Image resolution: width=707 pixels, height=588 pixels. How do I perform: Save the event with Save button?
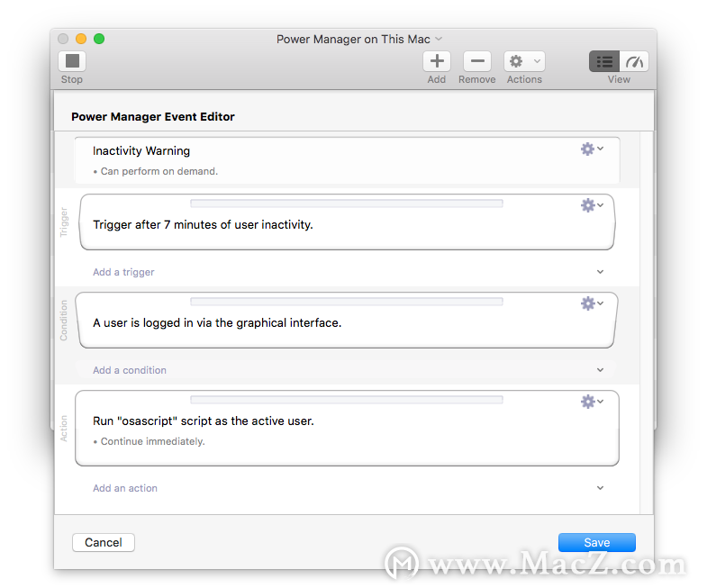(596, 542)
